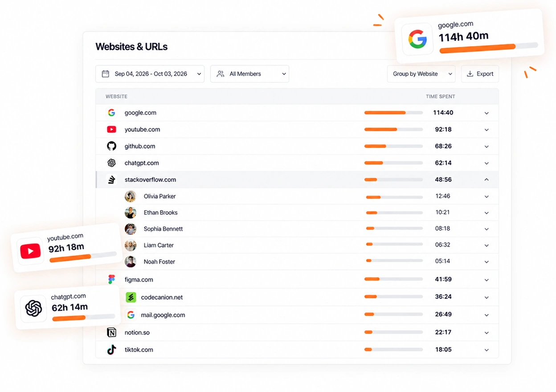Click the 36:24 time for codecanion.net
Image resolution: width=556 pixels, height=392 pixels.
(443, 297)
